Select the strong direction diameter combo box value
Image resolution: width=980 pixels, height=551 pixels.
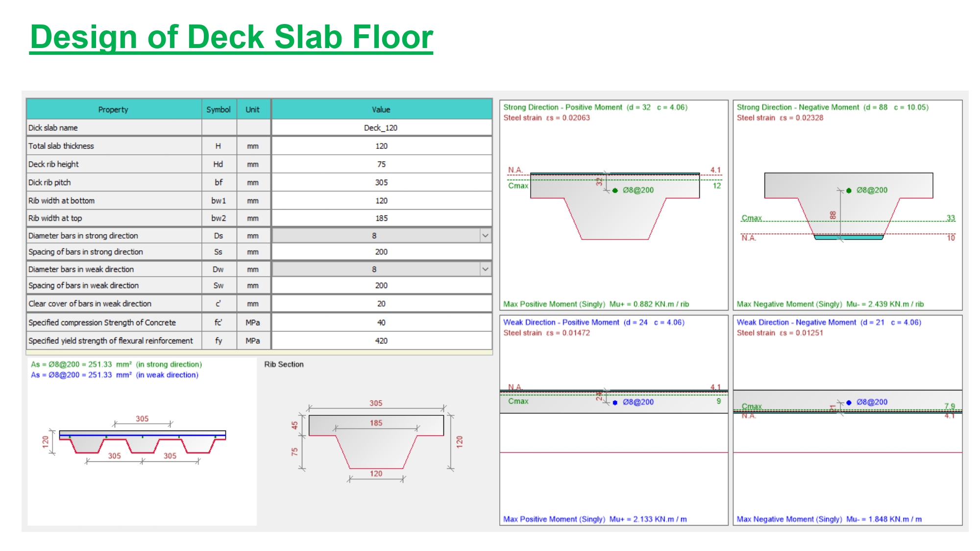375,236
